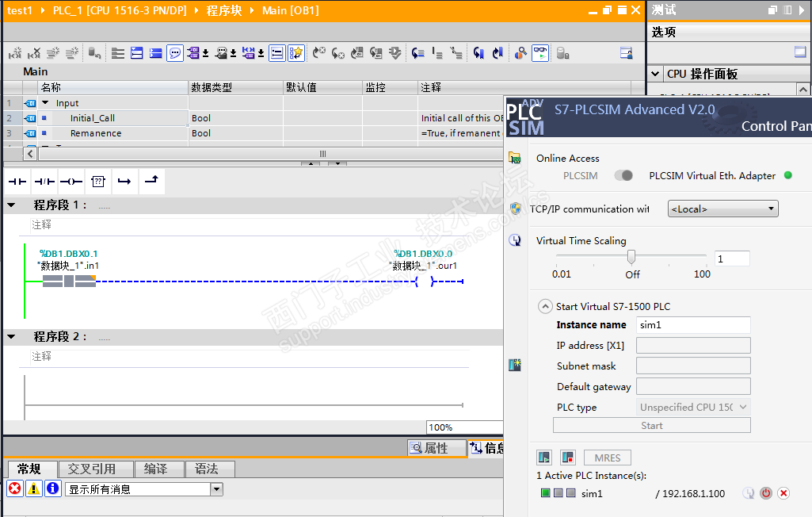Collapse the CPU 操作面板 panel
This screenshot has width=812, height=517.
pyautogui.click(x=655, y=74)
